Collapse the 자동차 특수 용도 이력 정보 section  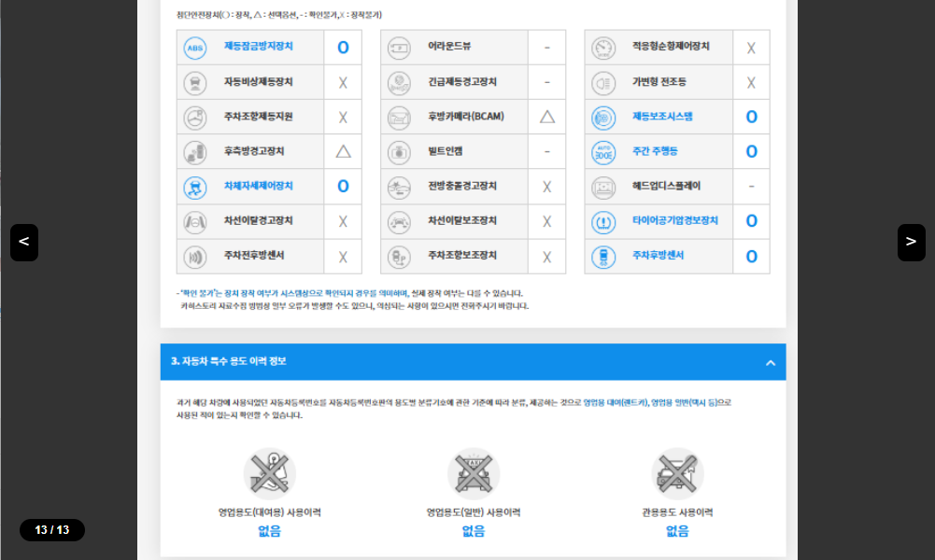pos(772,362)
